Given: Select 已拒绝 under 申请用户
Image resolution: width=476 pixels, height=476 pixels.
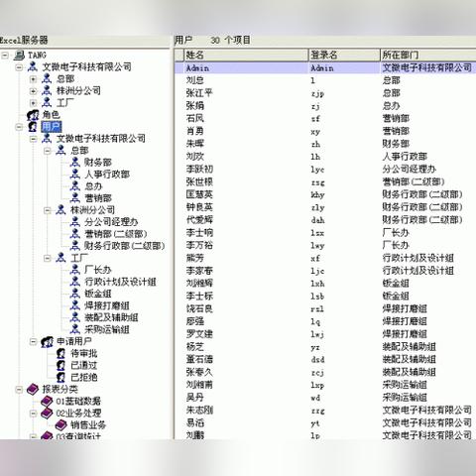Looking at the screenshot, I should click(x=84, y=377).
